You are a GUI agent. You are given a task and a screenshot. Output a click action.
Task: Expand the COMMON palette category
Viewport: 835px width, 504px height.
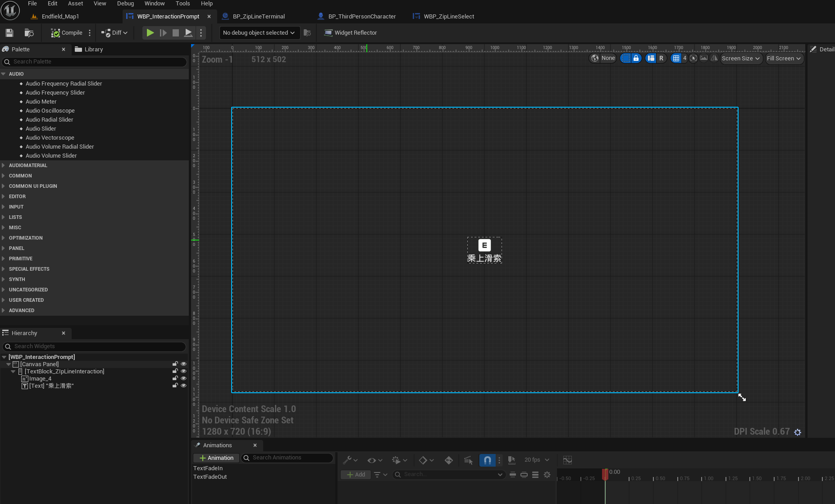pyautogui.click(x=20, y=176)
